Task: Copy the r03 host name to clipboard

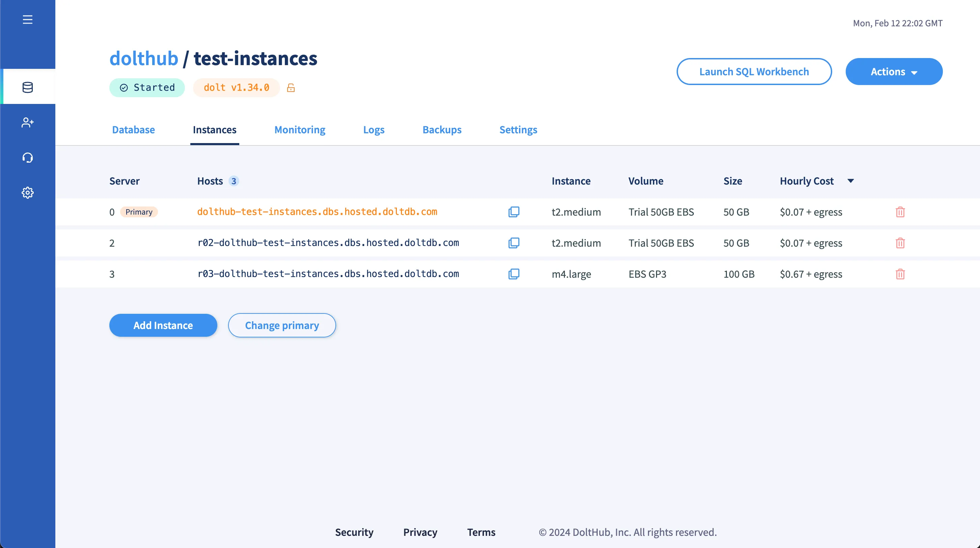Action: coord(514,274)
